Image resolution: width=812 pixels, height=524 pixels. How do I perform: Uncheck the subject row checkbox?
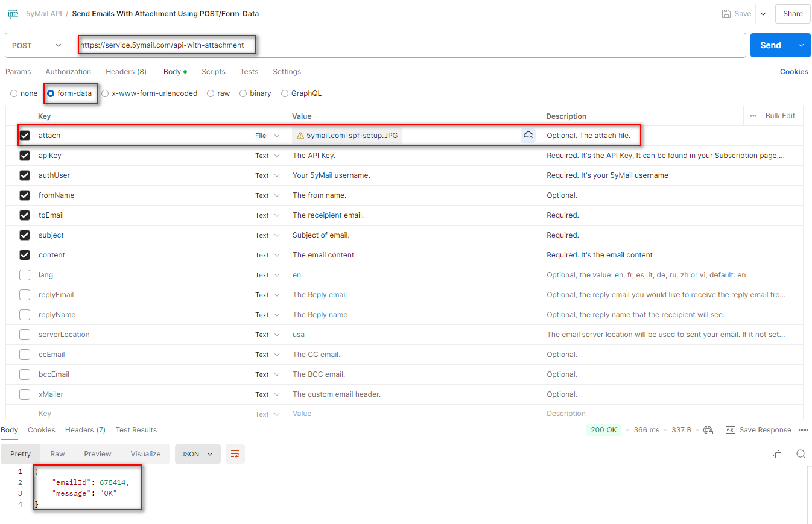[x=25, y=235]
